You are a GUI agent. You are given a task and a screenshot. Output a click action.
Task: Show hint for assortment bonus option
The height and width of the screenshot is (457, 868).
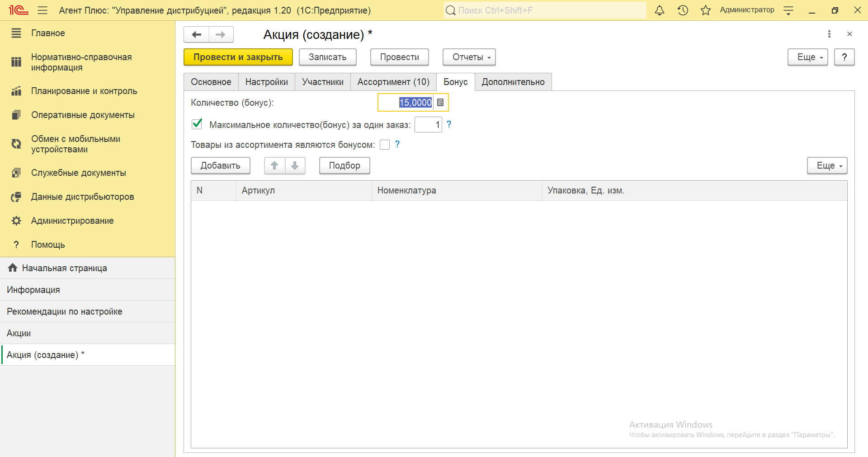tap(397, 144)
